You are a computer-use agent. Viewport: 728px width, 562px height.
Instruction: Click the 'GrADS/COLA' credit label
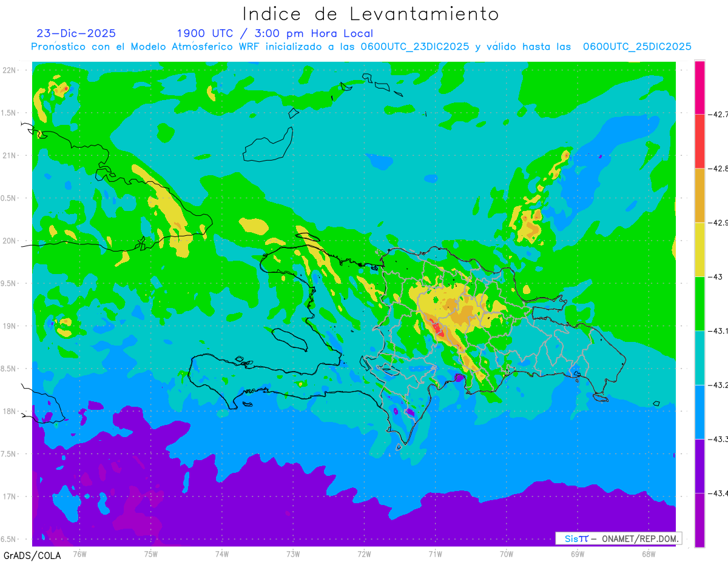(x=31, y=555)
